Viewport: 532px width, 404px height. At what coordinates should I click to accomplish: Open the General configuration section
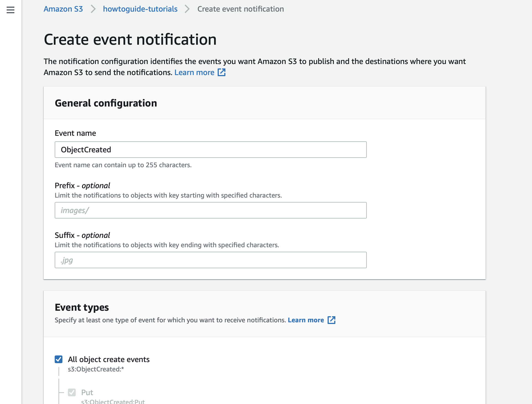pos(106,103)
